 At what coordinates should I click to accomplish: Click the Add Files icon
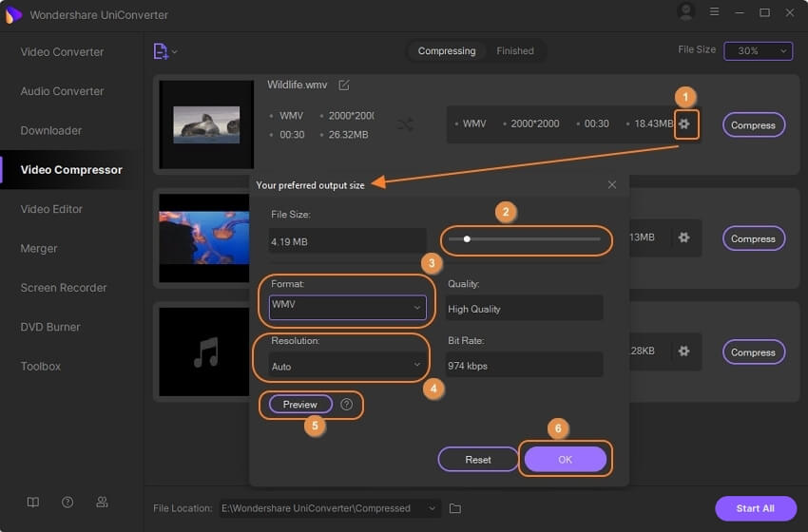[x=161, y=51]
